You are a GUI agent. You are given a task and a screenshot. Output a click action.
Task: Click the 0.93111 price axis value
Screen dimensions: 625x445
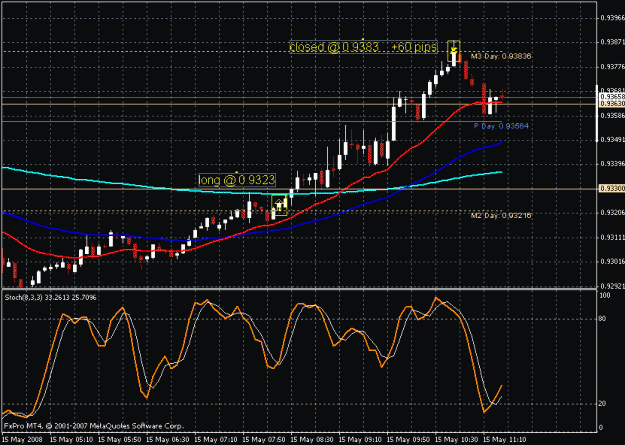click(x=613, y=237)
